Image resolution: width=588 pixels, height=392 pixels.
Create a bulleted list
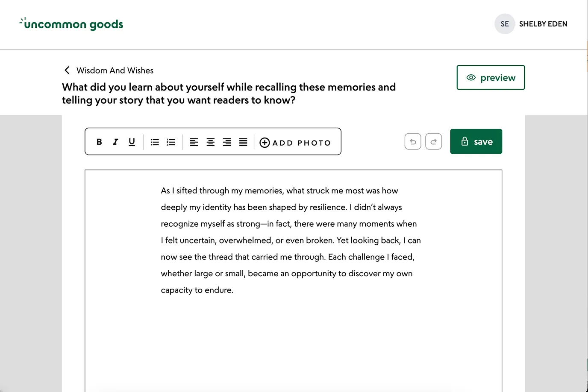click(154, 142)
